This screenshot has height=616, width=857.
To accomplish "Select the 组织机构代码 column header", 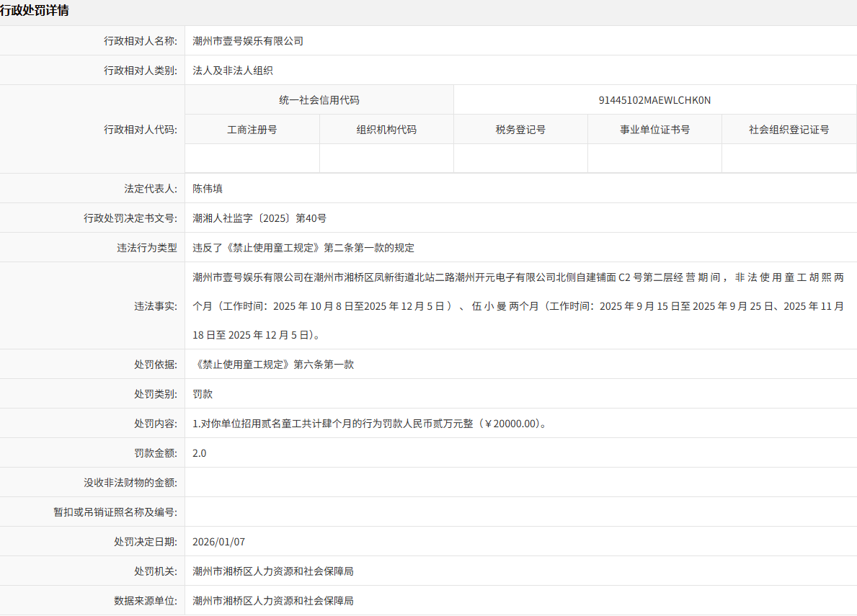I will [386, 129].
